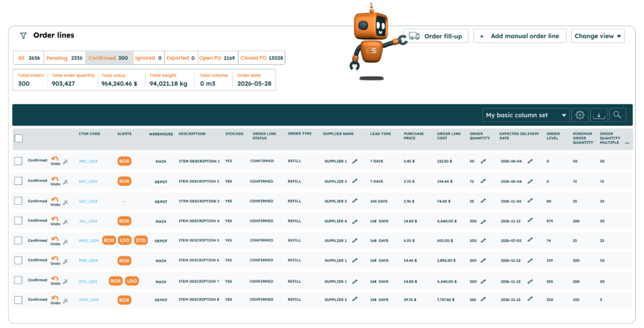This screenshot has height=328, width=644.
Task: Click the download export icon
Action: pyautogui.click(x=599, y=116)
